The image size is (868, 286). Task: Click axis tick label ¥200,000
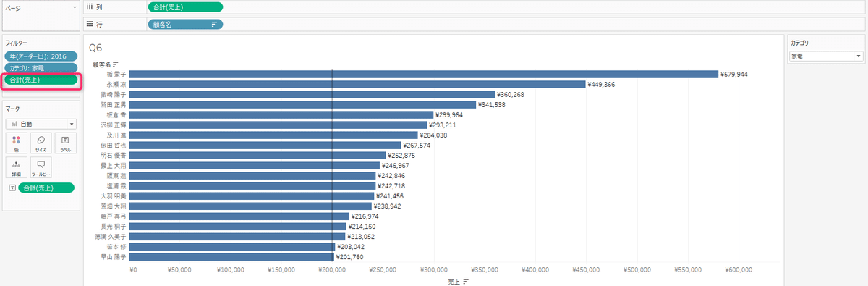click(x=333, y=270)
